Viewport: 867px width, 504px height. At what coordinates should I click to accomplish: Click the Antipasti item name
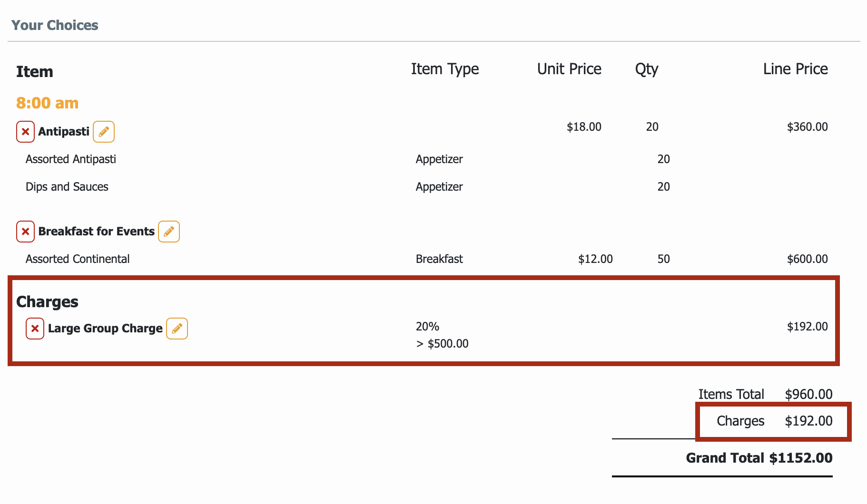(64, 132)
